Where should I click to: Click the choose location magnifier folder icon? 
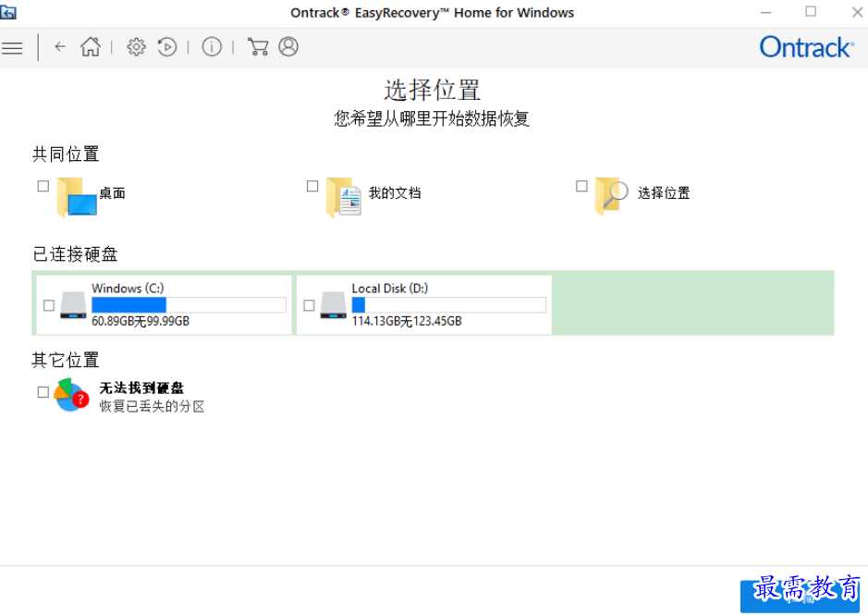612,196
